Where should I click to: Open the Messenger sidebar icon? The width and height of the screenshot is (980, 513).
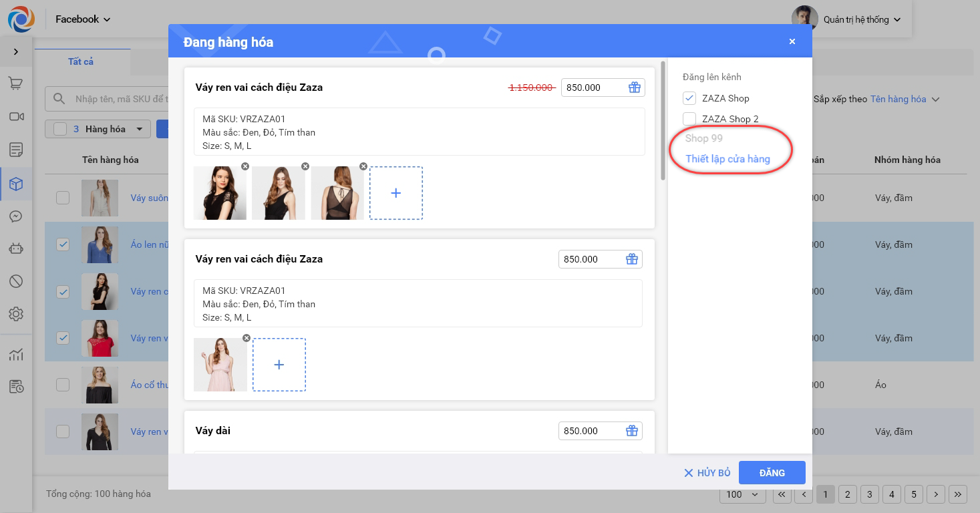tap(16, 216)
